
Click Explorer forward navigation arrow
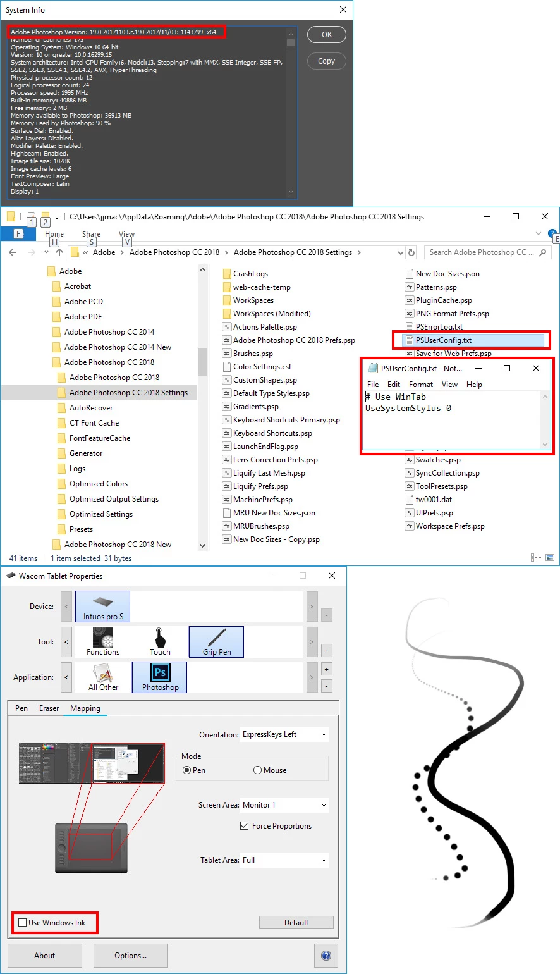coord(31,252)
